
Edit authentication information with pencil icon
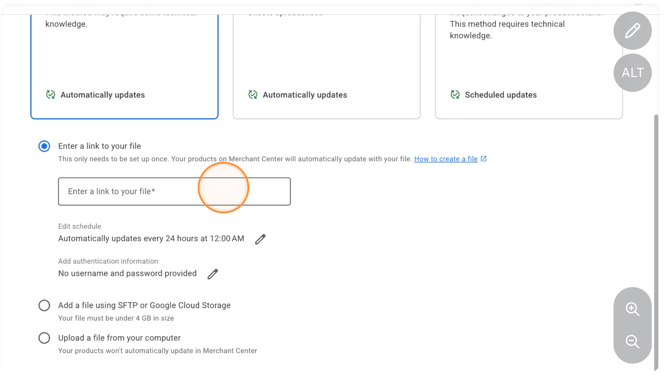click(212, 274)
